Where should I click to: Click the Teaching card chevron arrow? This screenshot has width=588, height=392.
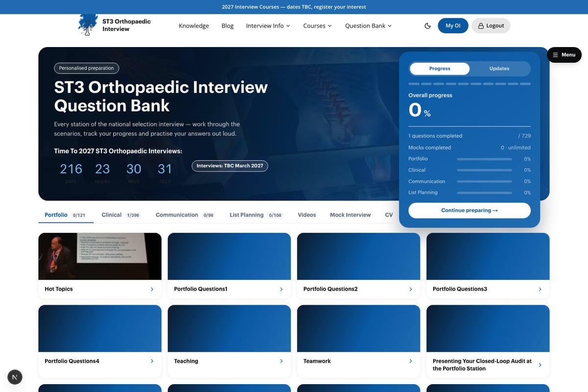click(x=281, y=361)
